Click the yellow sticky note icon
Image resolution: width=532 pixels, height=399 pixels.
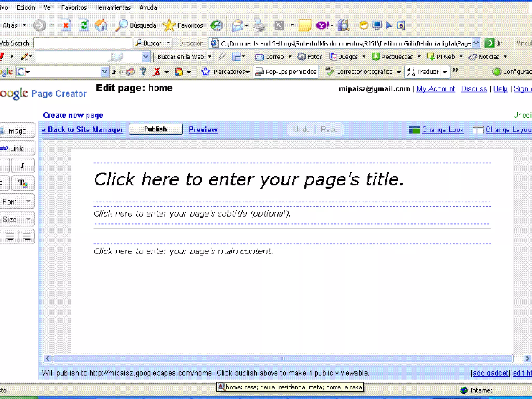coord(305,25)
